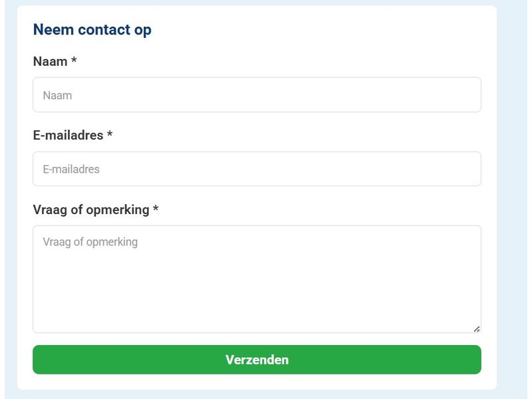Viewport: 532px width, 399px height.
Task: Grab the textarea resize handle corner
Action: 477,329
